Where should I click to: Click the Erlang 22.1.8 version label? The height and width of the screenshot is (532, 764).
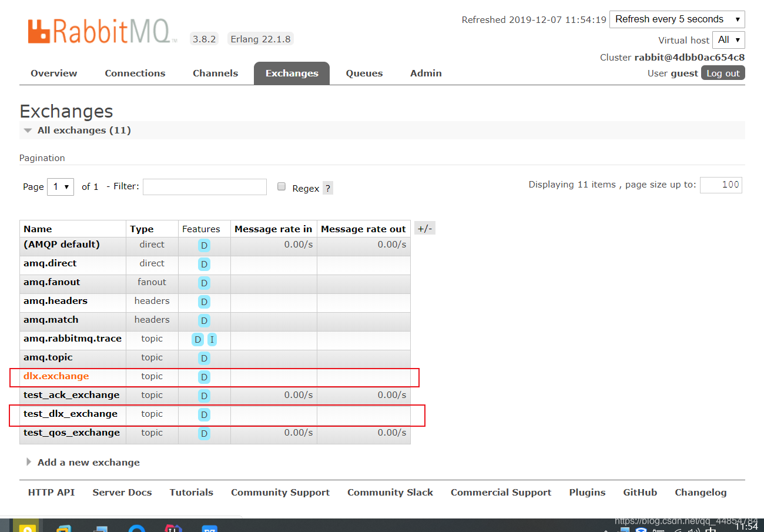point(260,39)
